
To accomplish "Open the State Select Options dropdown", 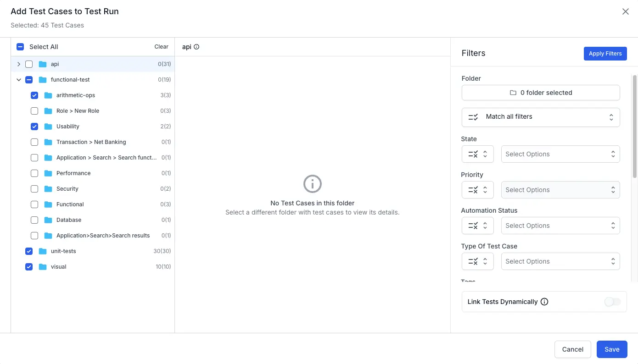I will (560, 154).
